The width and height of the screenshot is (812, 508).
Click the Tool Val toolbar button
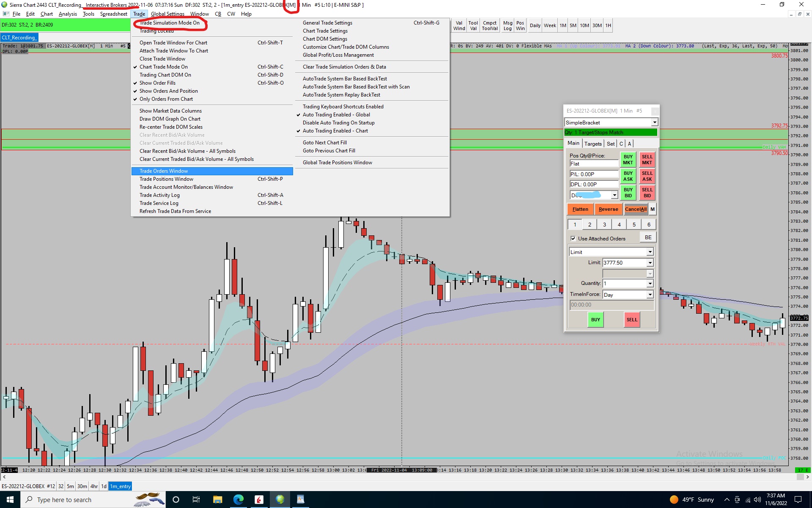click(x=473, y=26)
